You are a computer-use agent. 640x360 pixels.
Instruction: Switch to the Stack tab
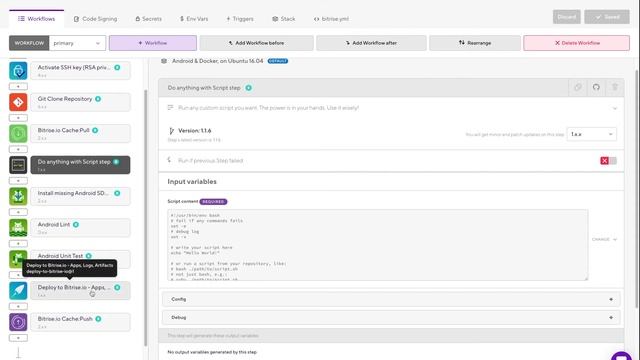click(x=284, y=19)
